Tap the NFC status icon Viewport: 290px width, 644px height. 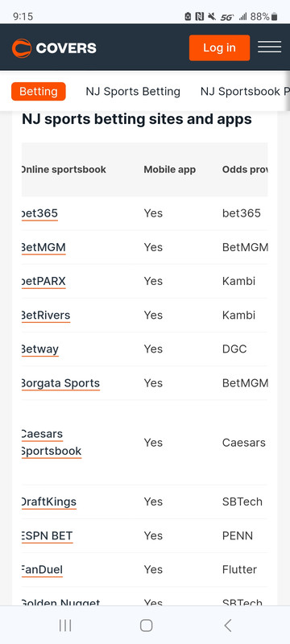tap(200, 16)
